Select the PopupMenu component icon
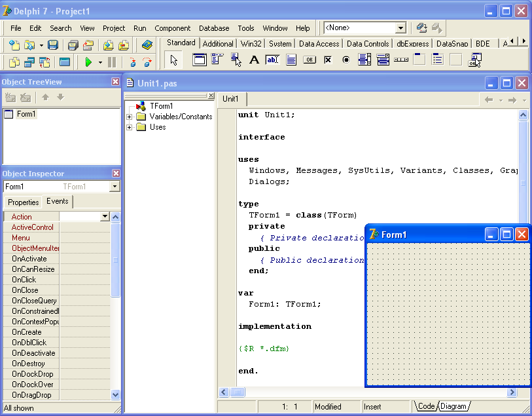This screenshot has height=416, width=532. point(236,60)
